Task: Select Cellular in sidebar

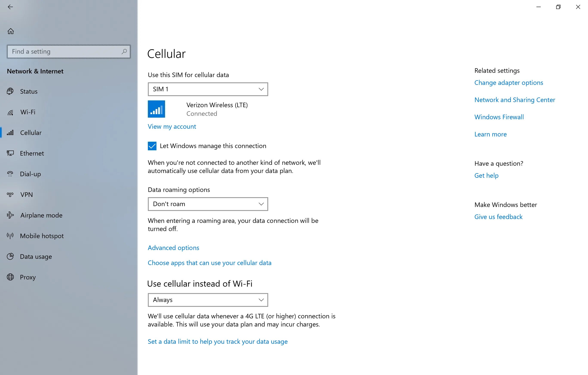Action: 68,133
